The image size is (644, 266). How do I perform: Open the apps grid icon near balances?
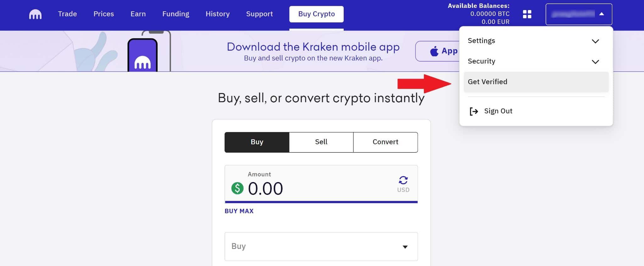pos(527,14)
